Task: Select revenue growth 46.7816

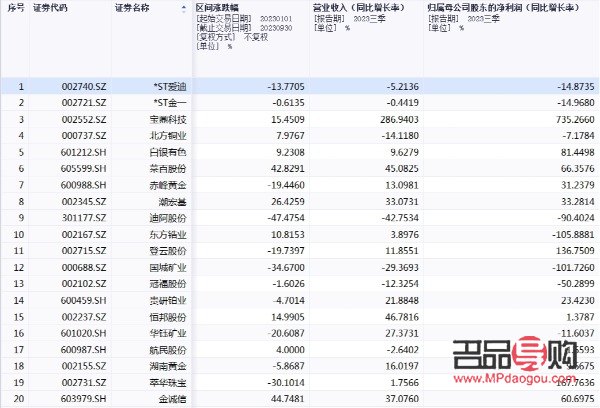Action: click(x=402, y=317)
